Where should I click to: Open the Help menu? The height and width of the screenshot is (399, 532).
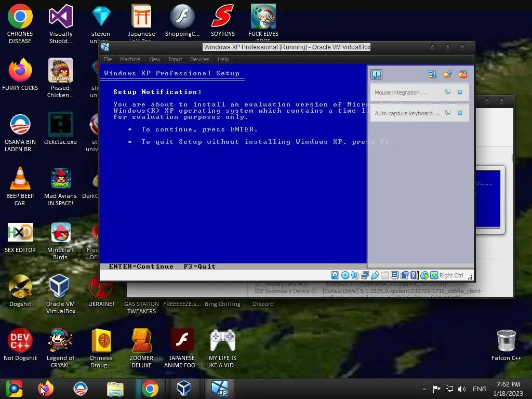pos(223,59)
